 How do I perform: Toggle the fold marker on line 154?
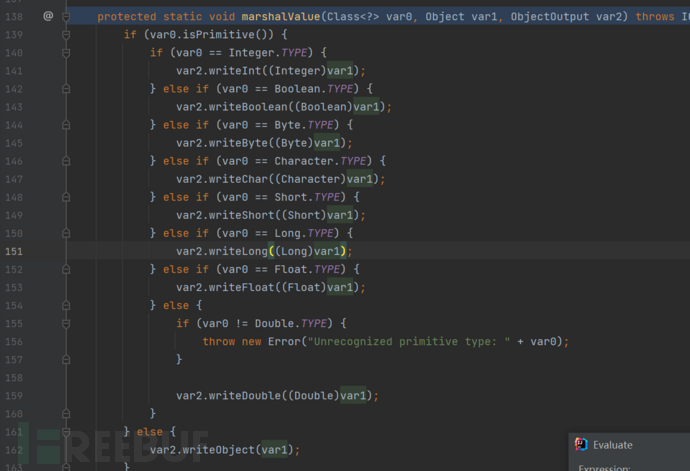coord(66,305)
